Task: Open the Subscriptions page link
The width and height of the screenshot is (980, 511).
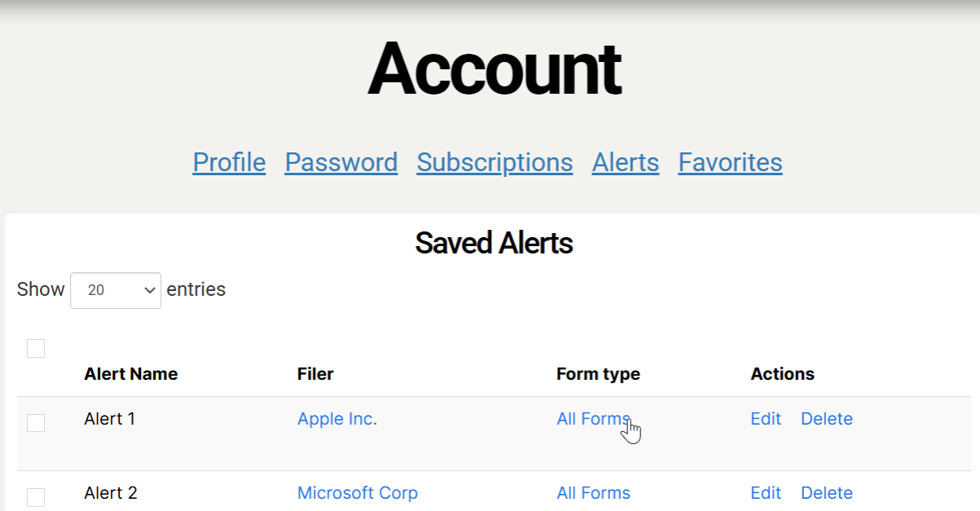Action: [x=494, y=162]
